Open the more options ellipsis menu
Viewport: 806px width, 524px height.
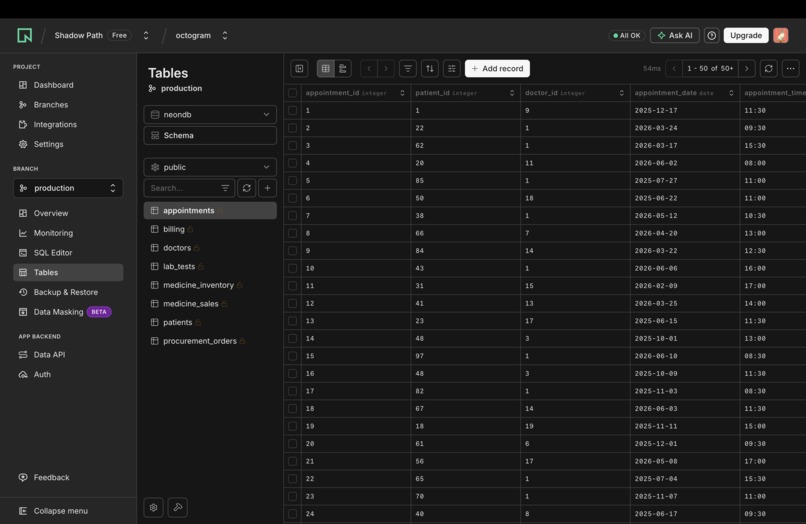click(x=791, y=68)
